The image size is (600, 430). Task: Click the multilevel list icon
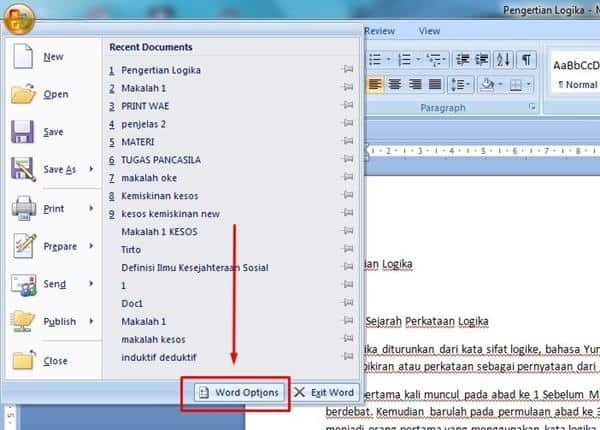tap(434, 60)
